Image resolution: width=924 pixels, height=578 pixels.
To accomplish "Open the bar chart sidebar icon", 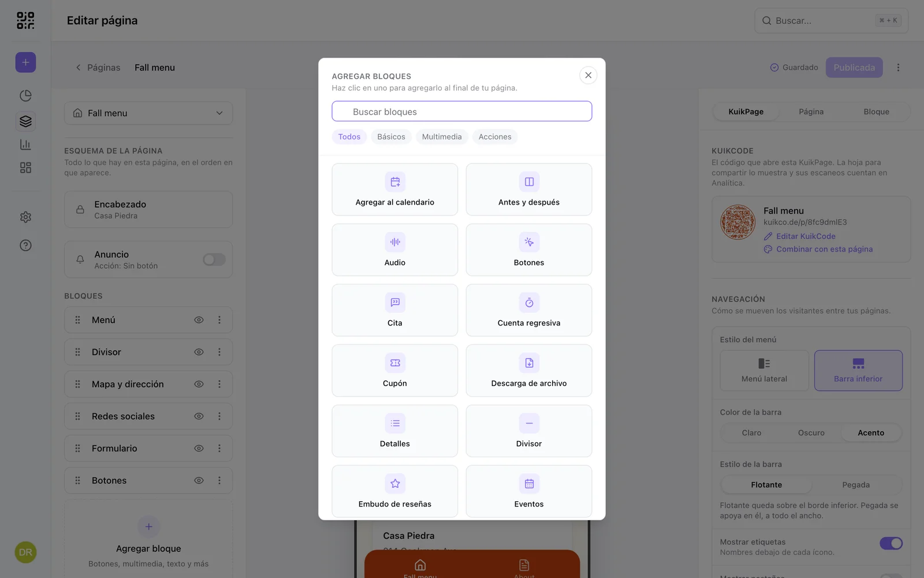I will [x=25, y=144].
